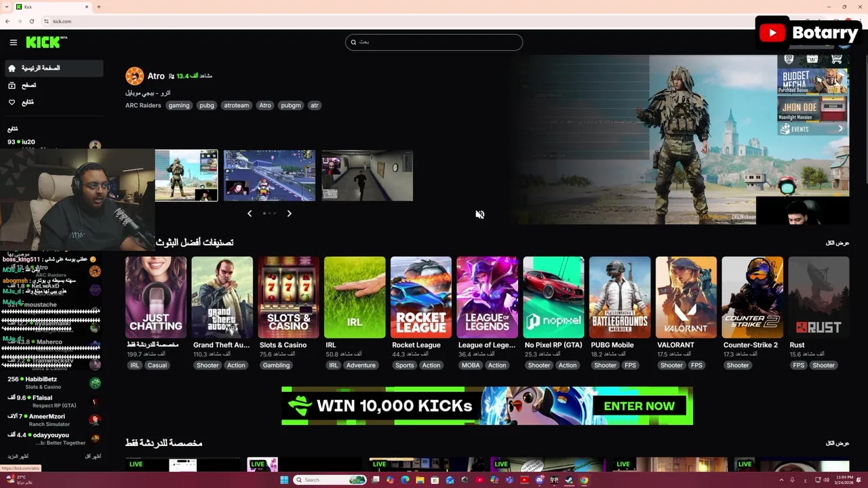The width and height of the screenshot is (868, 488).
Task: Reload the kick.com page
Action: pyautogui.click(x=32, y=21)
